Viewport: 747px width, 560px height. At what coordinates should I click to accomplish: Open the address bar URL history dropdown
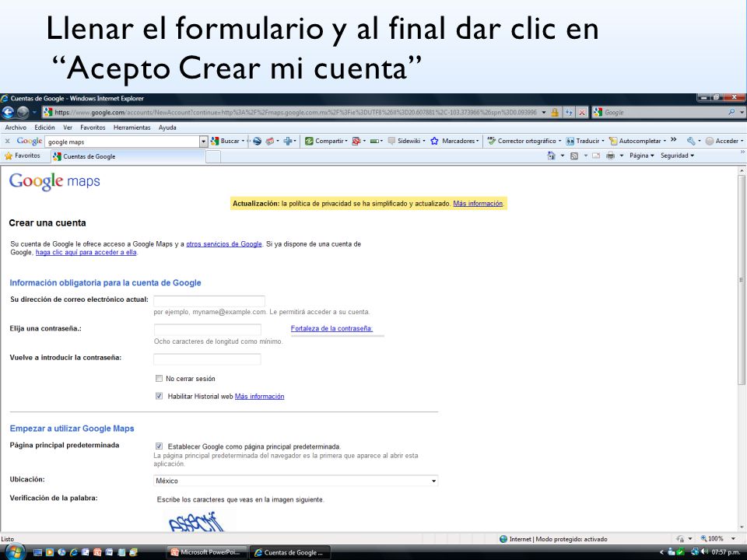click(544, 112)
